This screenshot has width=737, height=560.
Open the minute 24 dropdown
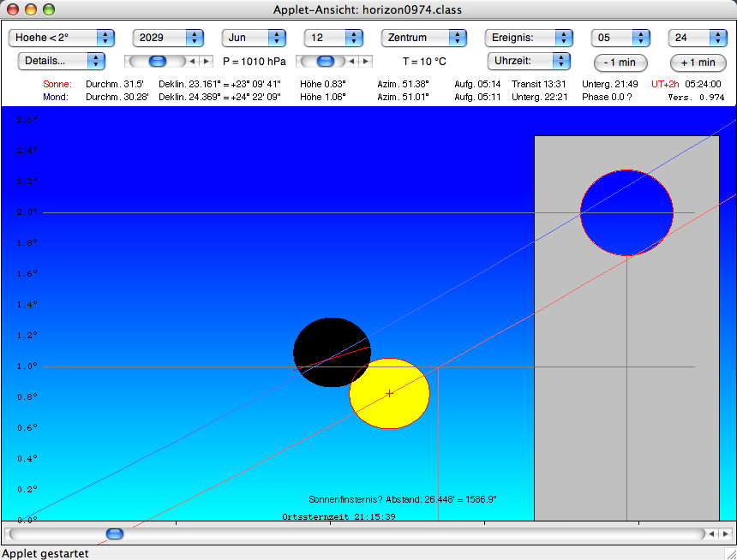[x=698, y=38]
